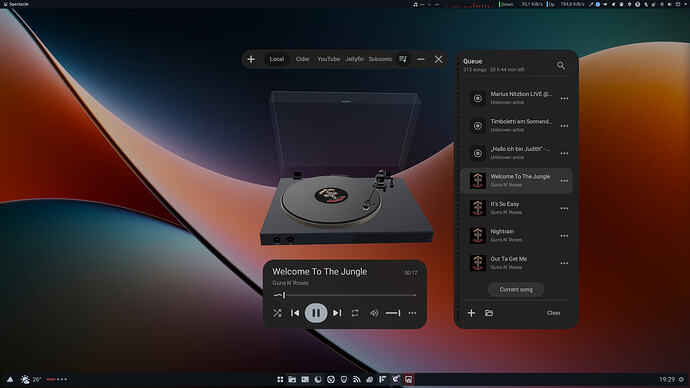Open options for the Timboletti am Sonnend track

pyautogui.click(x=564, y=126)
